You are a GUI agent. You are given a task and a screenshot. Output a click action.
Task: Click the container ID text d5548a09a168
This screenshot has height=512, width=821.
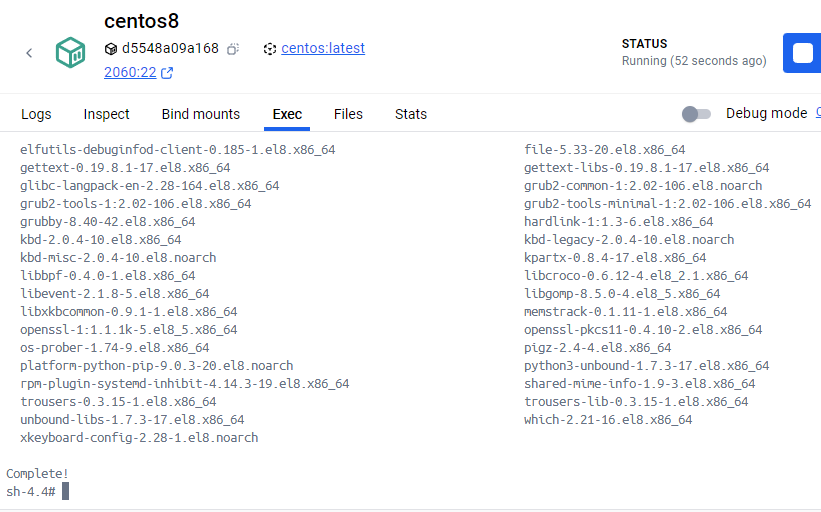[x=170, y=49]
